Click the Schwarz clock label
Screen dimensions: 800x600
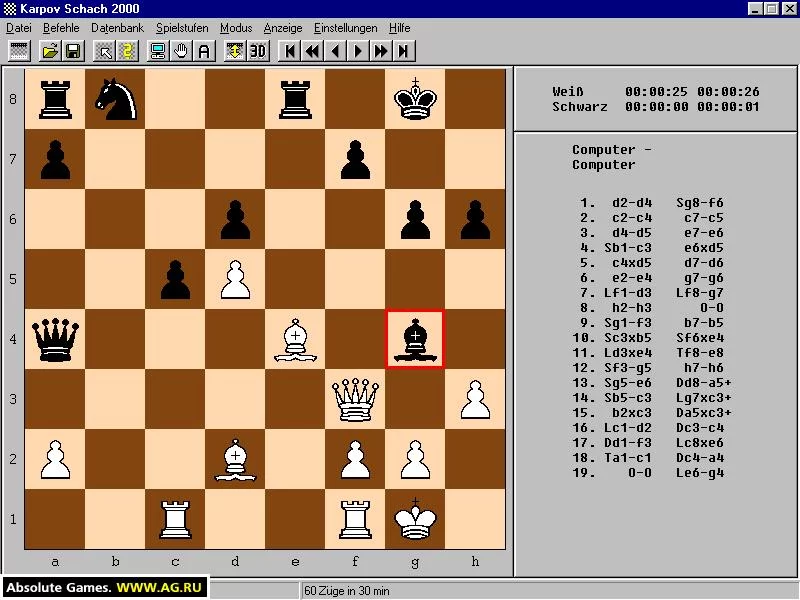click(580, 107)
